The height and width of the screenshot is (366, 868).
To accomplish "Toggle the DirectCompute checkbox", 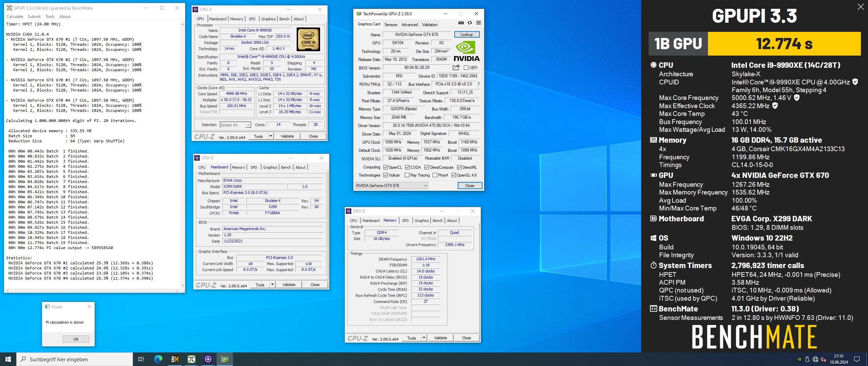I will point(427,167).
